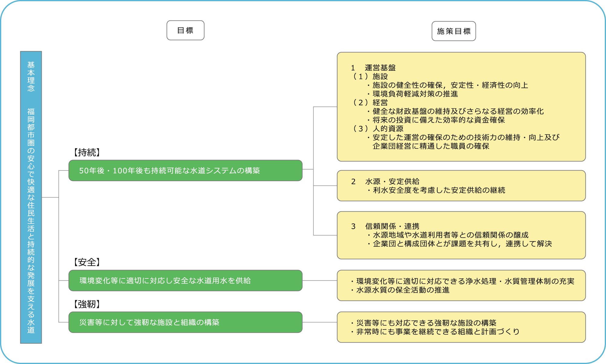This screenshot has height=364, width=606.
Task: Click the 【強靭】 label
Action: point(87,304)
